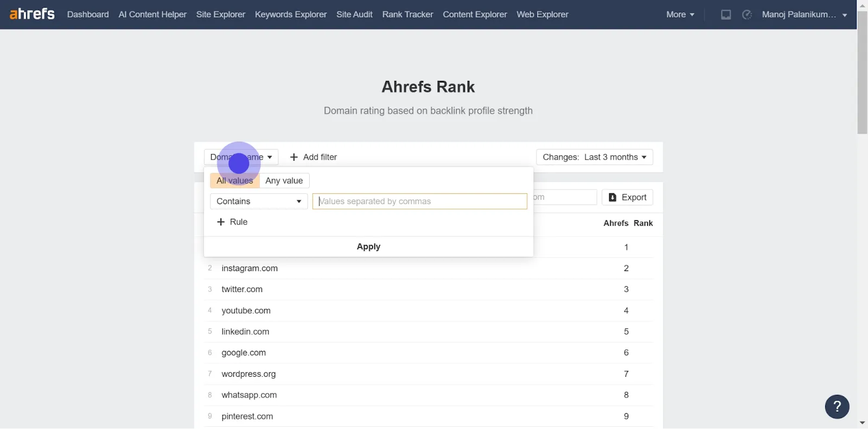Click the partially hidden search field left of Export
The image size is (868, 429).
564,197
